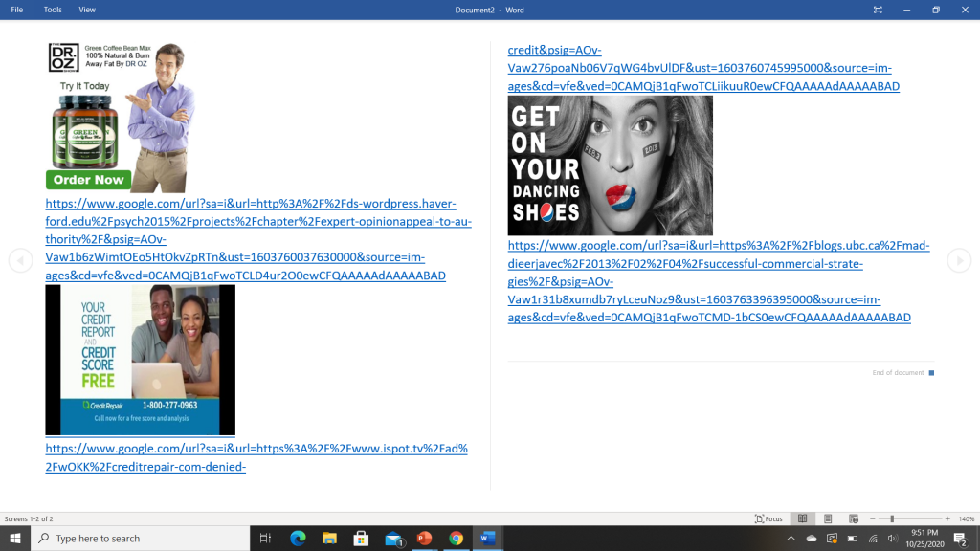Go to the next screen arrow
Viewport: 980px width, 551px height.
959,260
